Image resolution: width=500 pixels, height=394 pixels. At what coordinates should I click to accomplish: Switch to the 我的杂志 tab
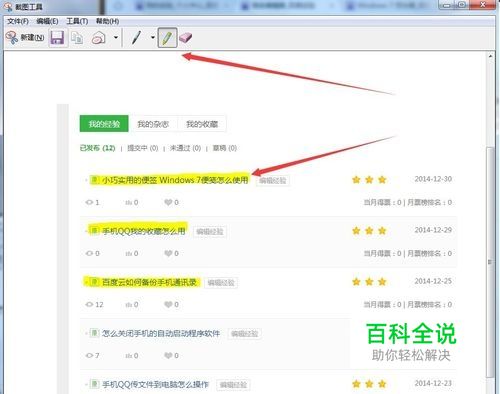click(x=153, y=124)
